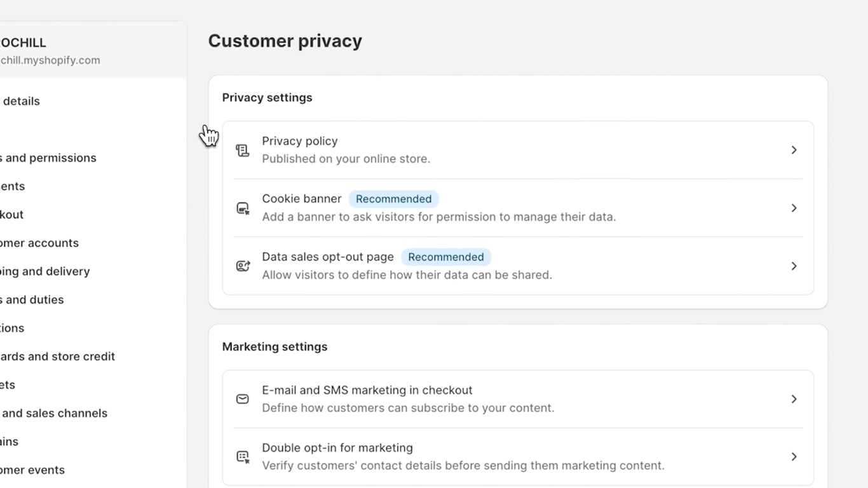Navigate to Apps and sales channels
868x488 pixels.
[54, 413]
